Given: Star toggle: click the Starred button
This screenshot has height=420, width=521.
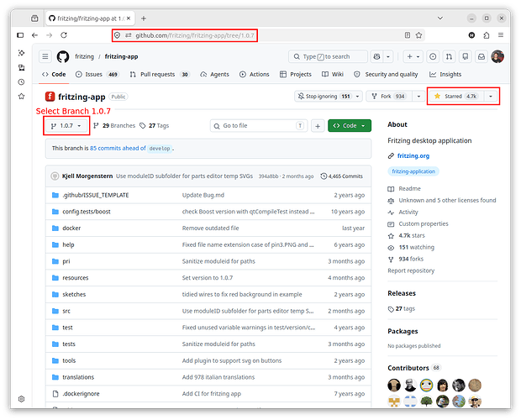Looking at the screenshot, I should tap(455, 97).
